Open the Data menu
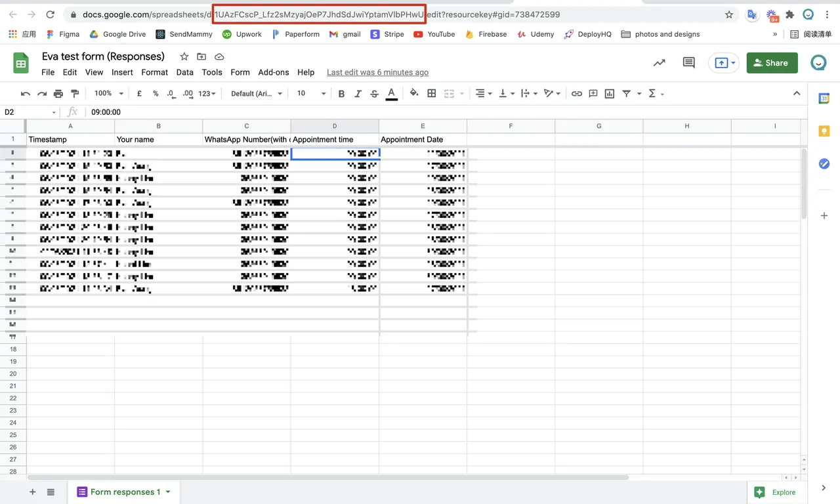 [x=184, y=72]
